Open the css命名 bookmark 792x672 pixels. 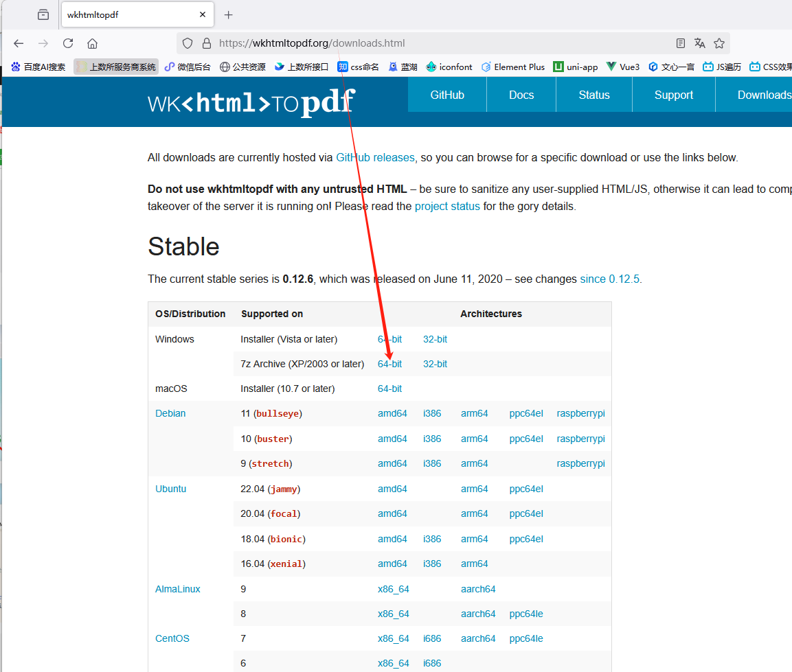tap(358, 67)
